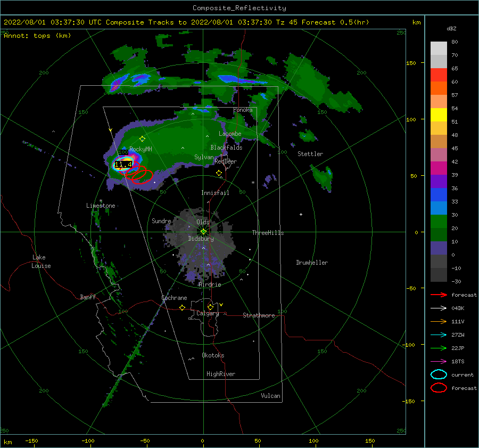Image resolution: width=479 pixels, height=448 pixels.
Task: Click the white asterisk above Limestone
Action: pos(101,201)
